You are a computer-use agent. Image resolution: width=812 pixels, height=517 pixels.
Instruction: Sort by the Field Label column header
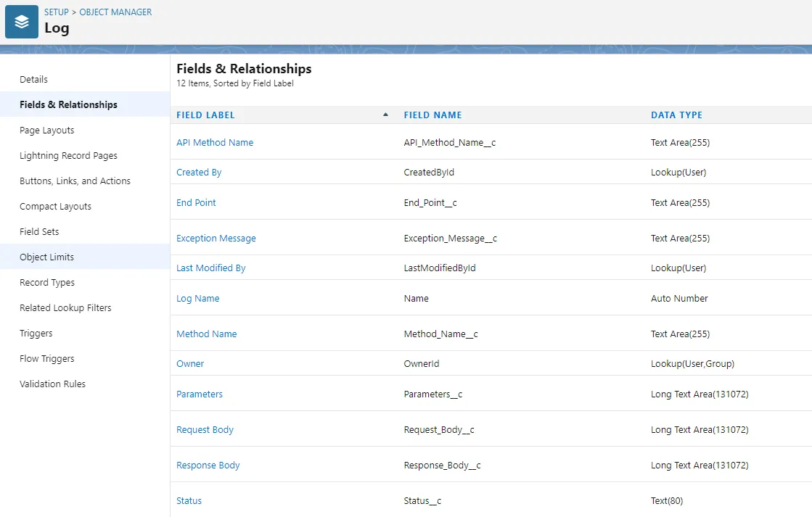[205, 115]
